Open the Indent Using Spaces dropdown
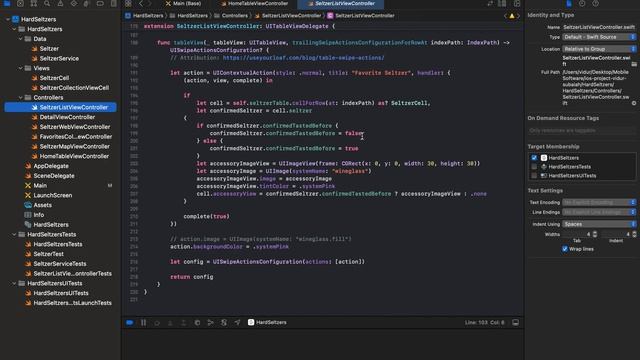The image size is (640, 360). (599, 224)
